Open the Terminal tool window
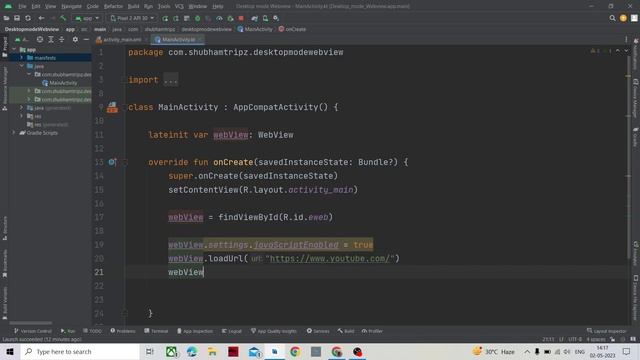 point(156,331)
